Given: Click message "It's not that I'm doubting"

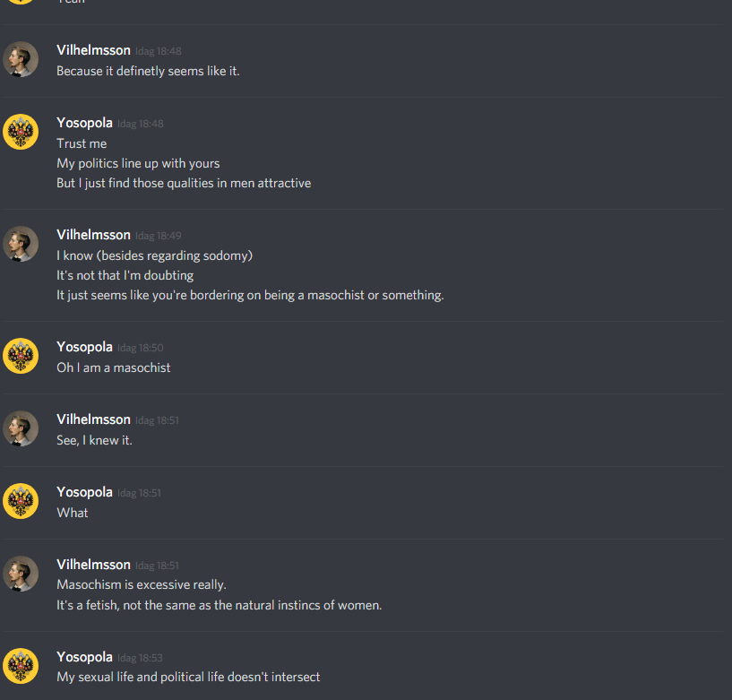Looking at the screenshot, I should tap(125, 275).
